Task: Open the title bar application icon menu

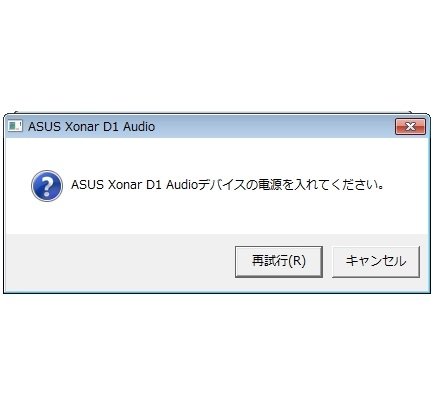Action: tap(15, 126)
